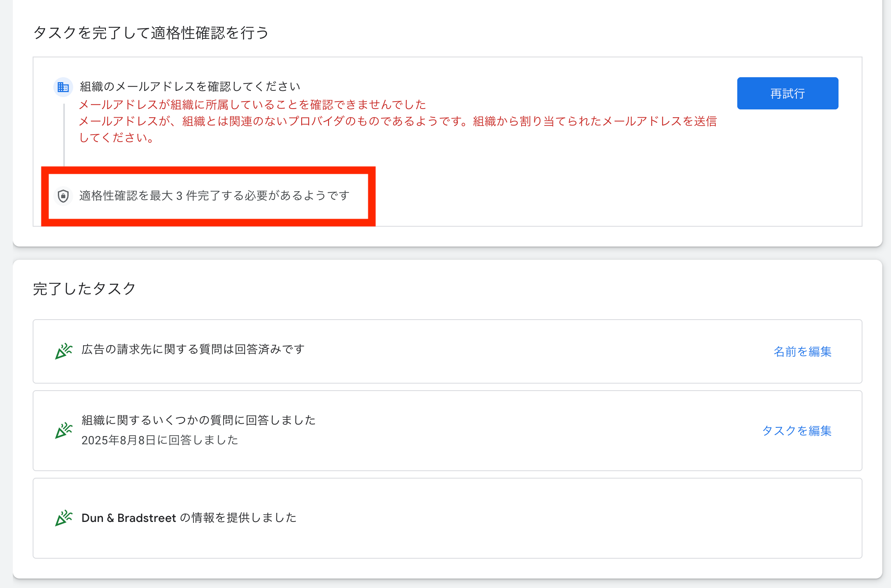Click the party popper icon beside 広告の請求先
The width and height of the screenshot is (891, 588).
point(64,351)
